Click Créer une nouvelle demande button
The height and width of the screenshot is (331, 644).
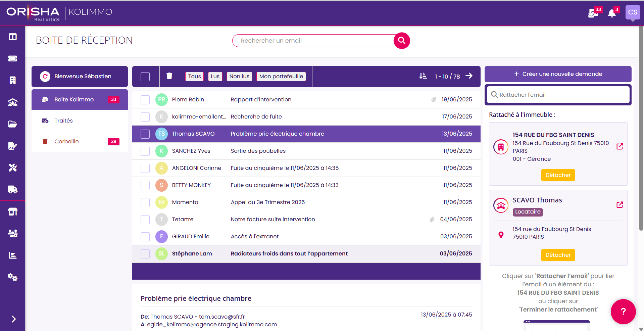558,74
